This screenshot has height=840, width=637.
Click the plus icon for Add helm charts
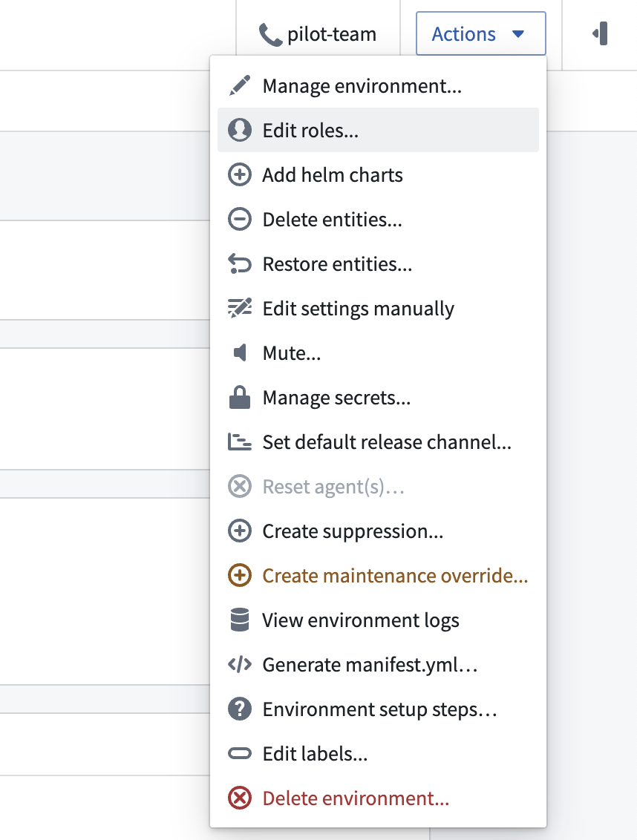click(x=239, y=174)
